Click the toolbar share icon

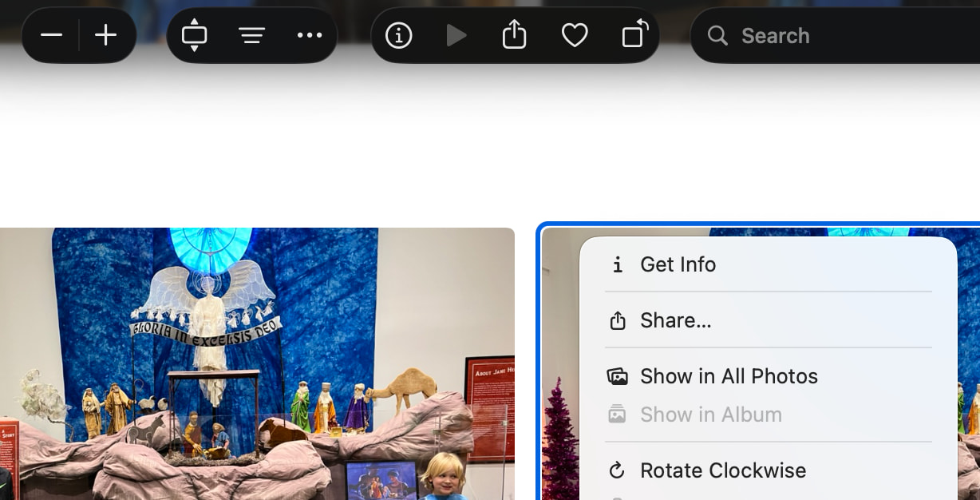(515, 36)
